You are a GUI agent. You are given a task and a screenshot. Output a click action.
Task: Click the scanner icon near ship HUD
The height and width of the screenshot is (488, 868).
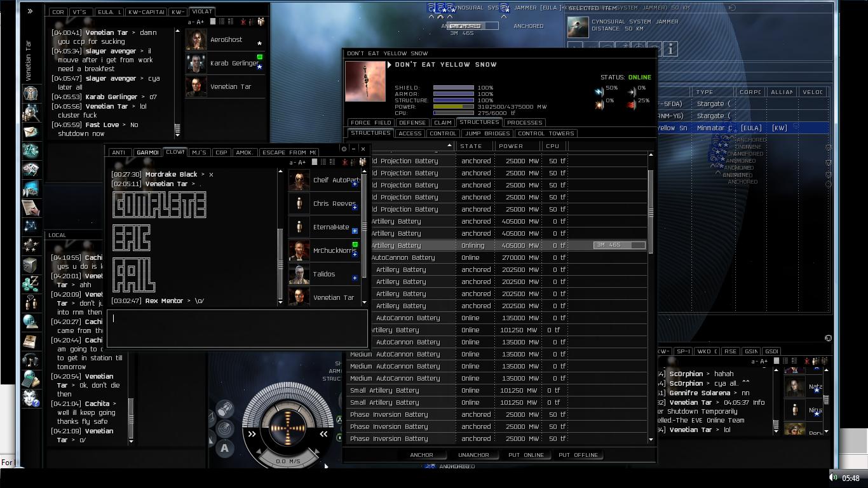(225, 429)
